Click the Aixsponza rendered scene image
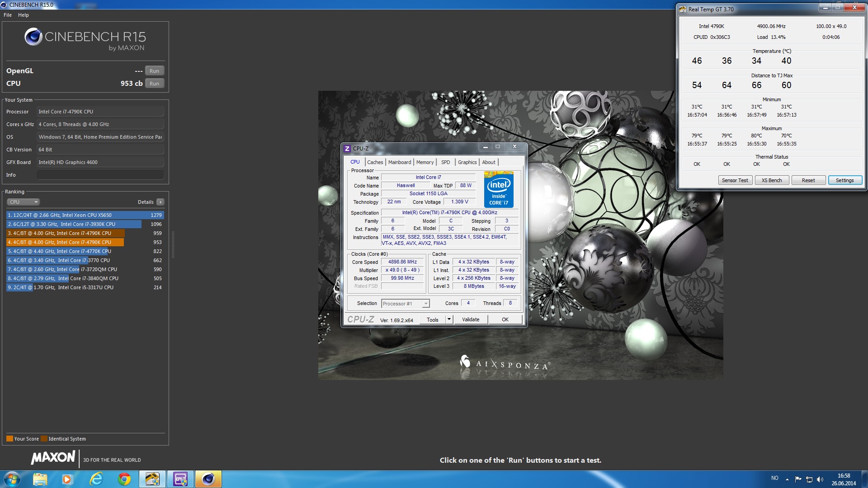 point(520,235)
